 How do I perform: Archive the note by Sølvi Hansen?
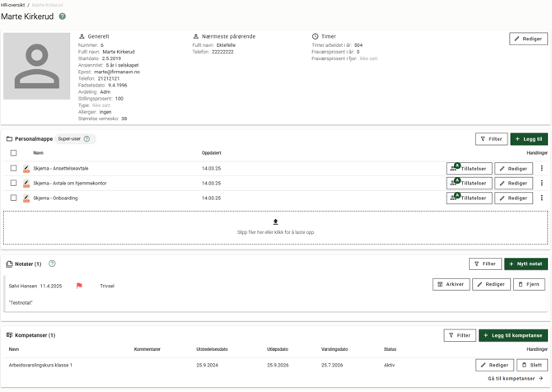click(x=451, y=284)
